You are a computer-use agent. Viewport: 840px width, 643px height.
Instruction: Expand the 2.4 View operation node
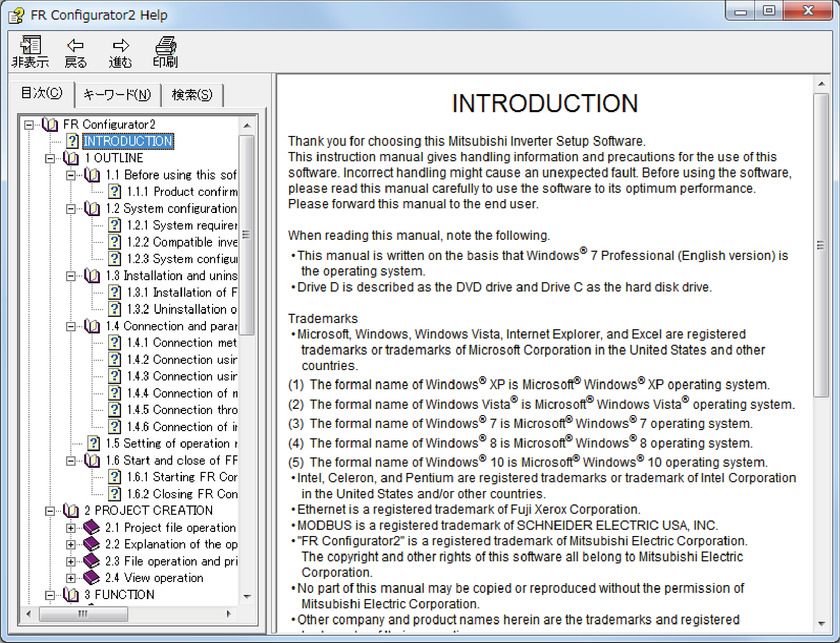coord(71,578)
